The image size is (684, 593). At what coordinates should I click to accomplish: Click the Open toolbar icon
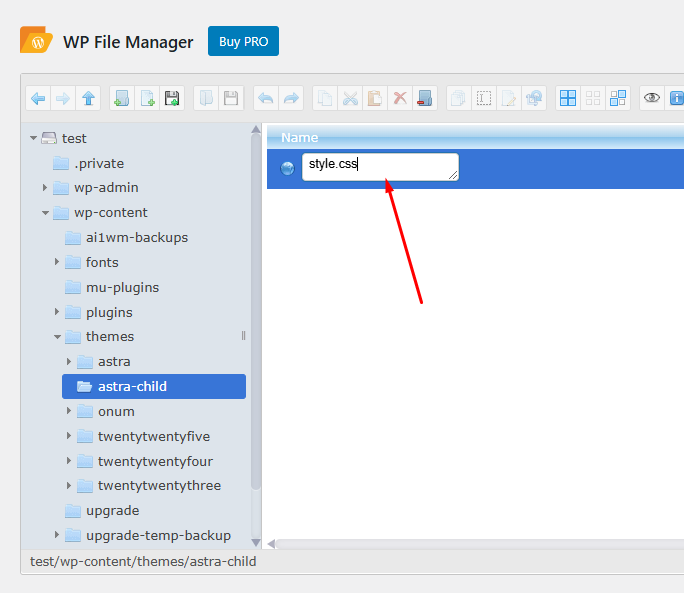click(x=206, y=98)
